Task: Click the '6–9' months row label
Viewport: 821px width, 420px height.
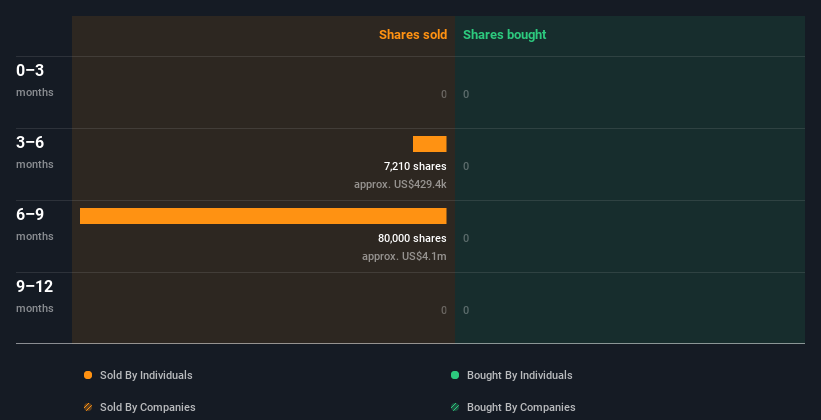Action: [30, 215]
